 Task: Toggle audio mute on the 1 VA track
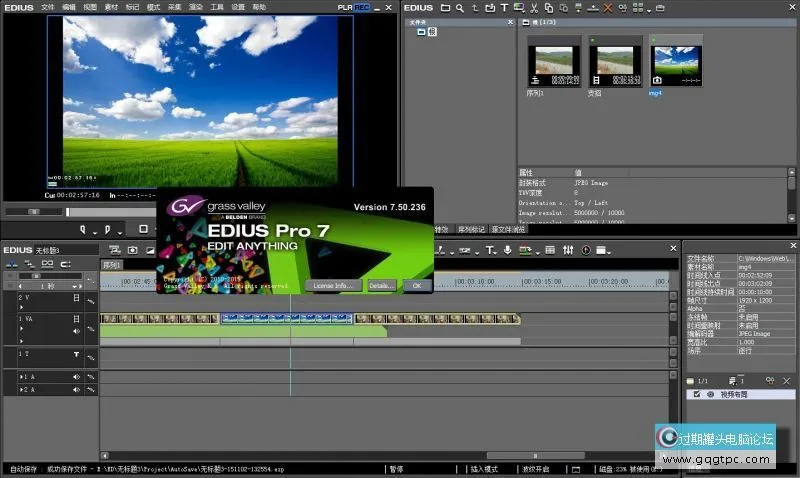click(77, 331)
